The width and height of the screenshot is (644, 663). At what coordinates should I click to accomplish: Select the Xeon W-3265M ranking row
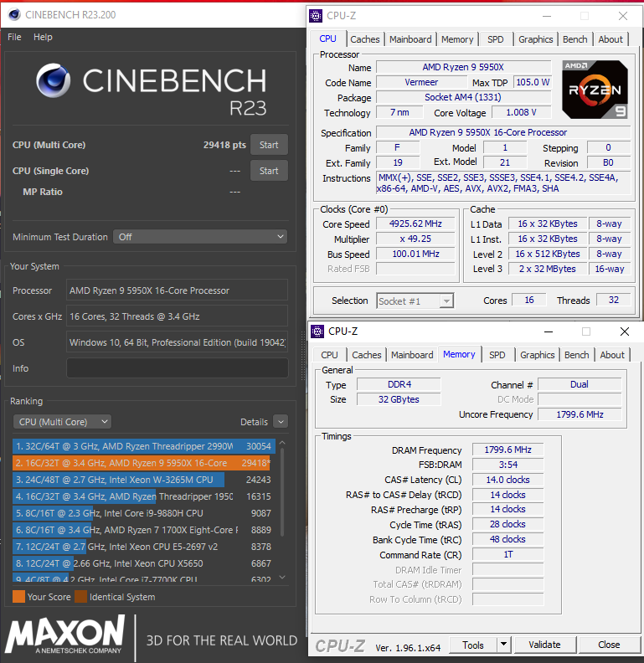pyautogui.click(x=144, y=480)
